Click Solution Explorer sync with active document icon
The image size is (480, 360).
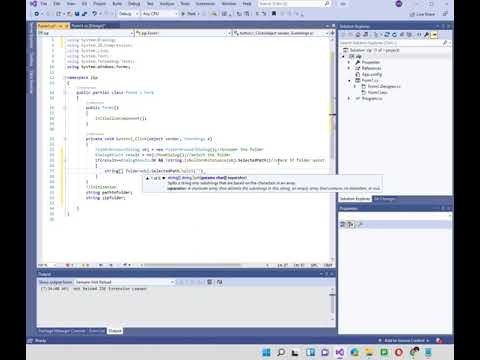point(387,35)
